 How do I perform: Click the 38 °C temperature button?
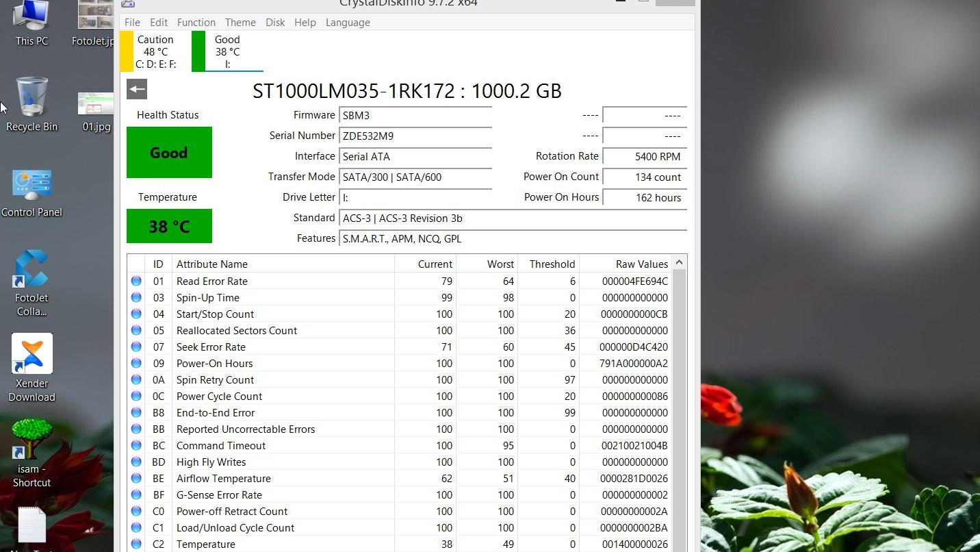click(x=169, y=226)
